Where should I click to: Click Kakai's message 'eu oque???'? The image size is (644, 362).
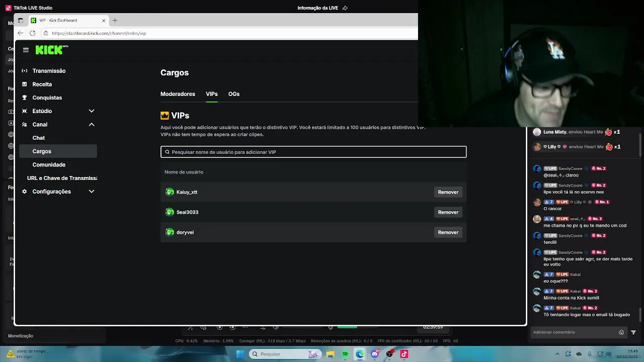coord(555,281)
